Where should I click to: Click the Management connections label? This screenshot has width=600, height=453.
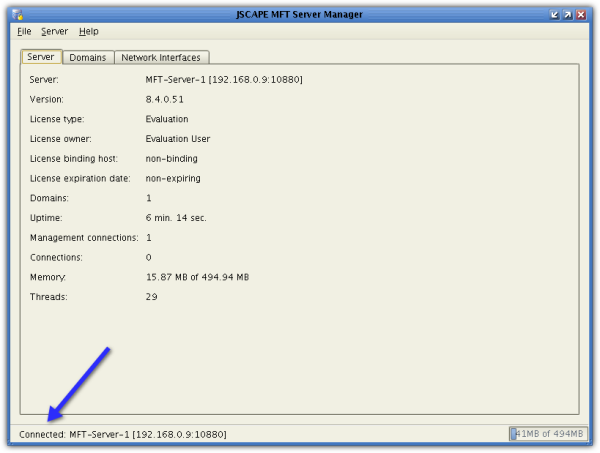84,238
